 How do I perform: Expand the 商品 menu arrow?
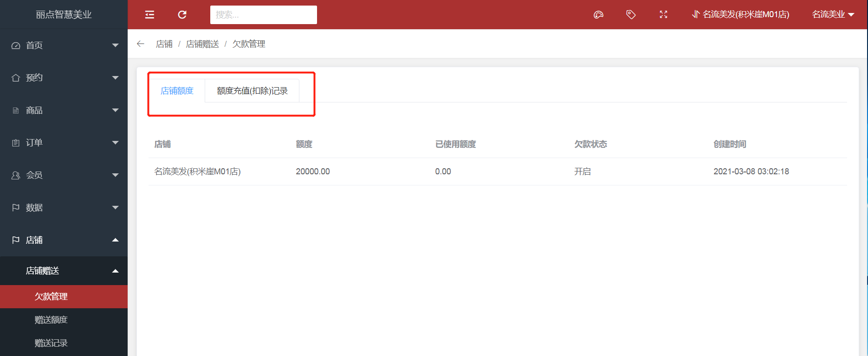(116, 110)
